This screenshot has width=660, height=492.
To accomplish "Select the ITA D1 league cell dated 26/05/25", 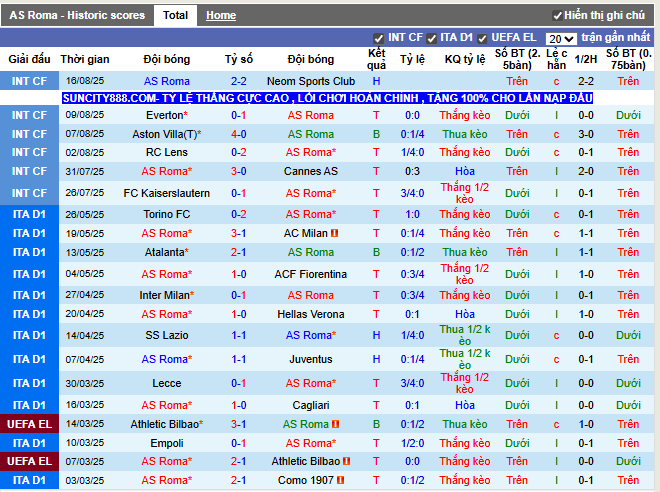I will click(29, 214).
